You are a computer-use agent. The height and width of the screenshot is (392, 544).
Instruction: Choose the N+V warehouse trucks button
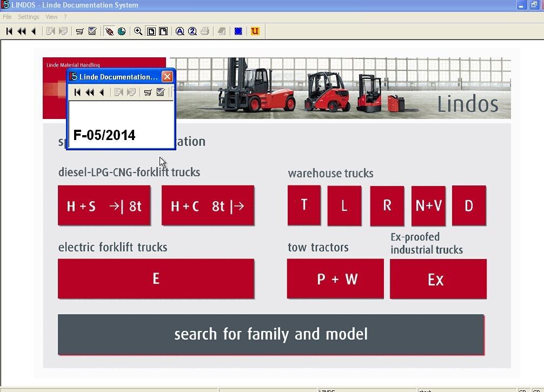point(428,205)
